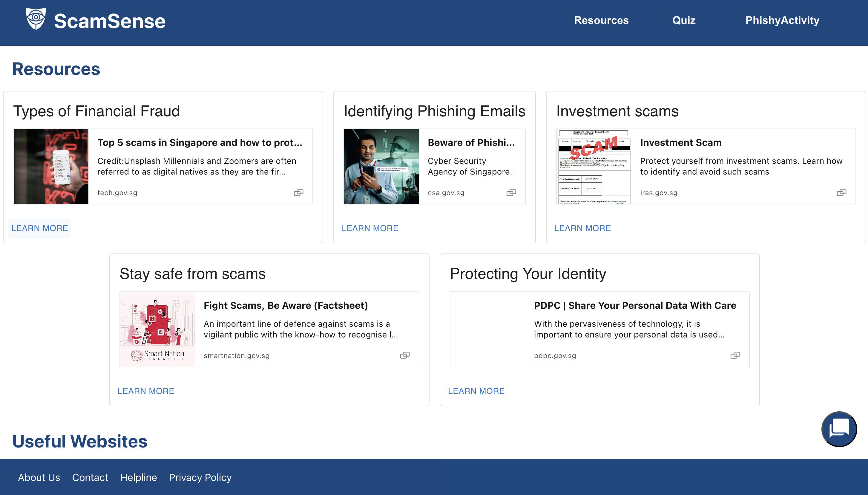Open the Helpline footer link
This screenshot has width=868, height=495.
pos(138,477)
